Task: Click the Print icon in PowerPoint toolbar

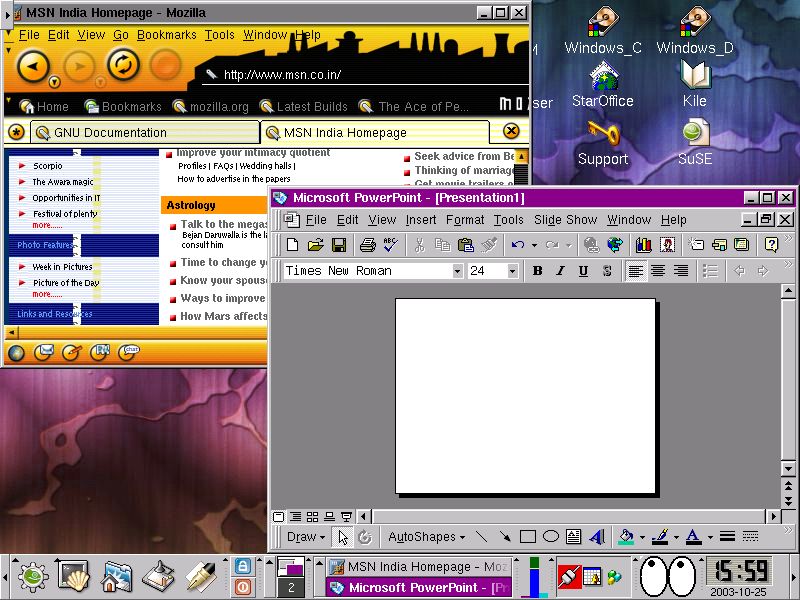Action: click(x=367, y=245)
